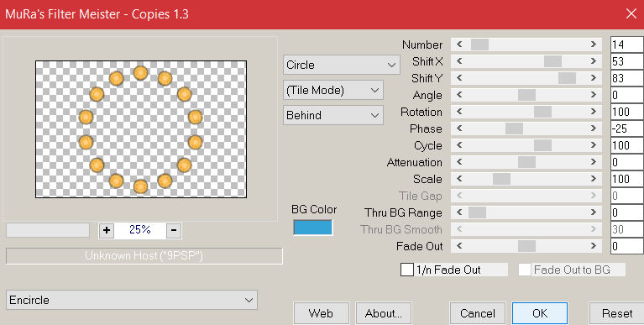Click the Shift Y slider thumb

coord(568,78)
